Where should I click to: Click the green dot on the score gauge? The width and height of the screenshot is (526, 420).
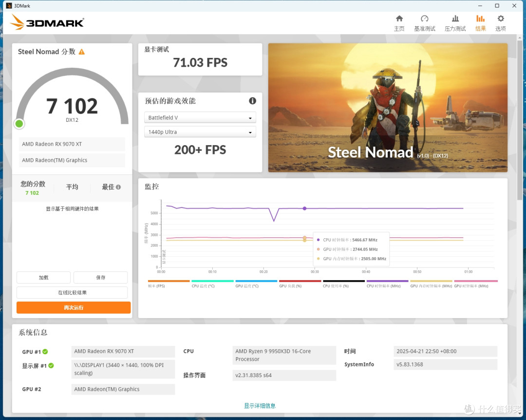pos(19,124)
